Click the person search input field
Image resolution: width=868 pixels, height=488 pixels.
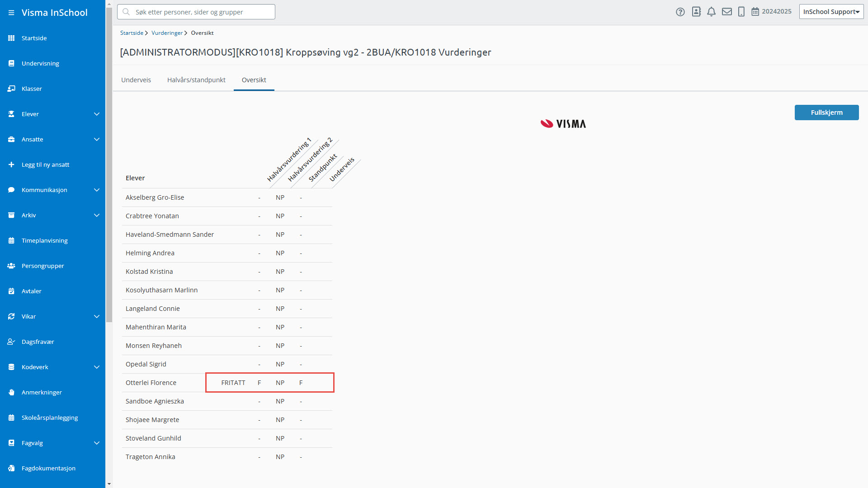196,12
